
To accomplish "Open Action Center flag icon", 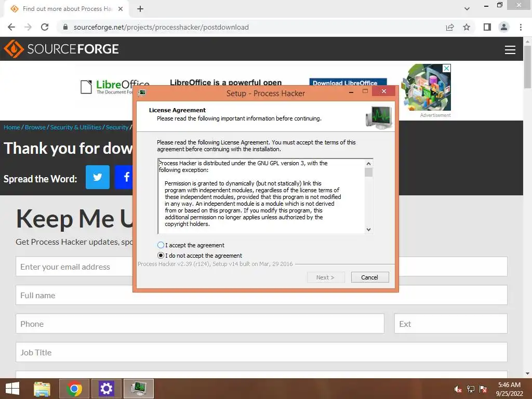I will [483, 389].
